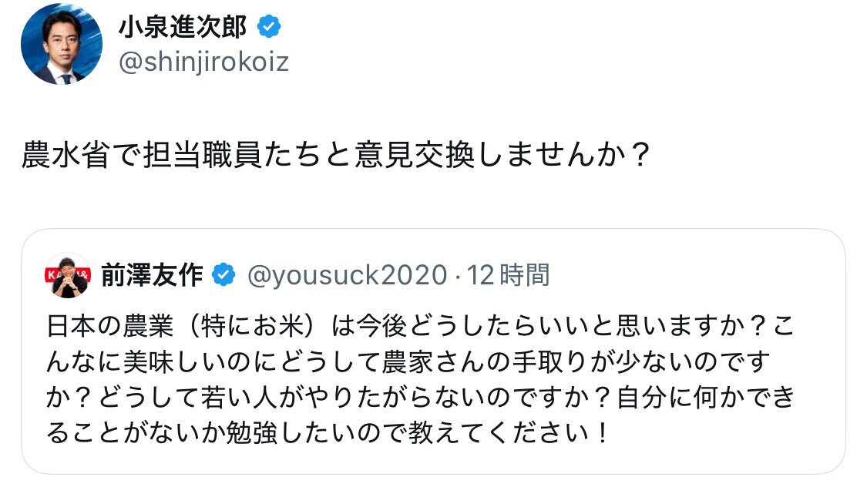Viewport: 867px width, 504px height.
Task: Click 農家さんの手取り in the quoted tweet
Action: point(485,361)
